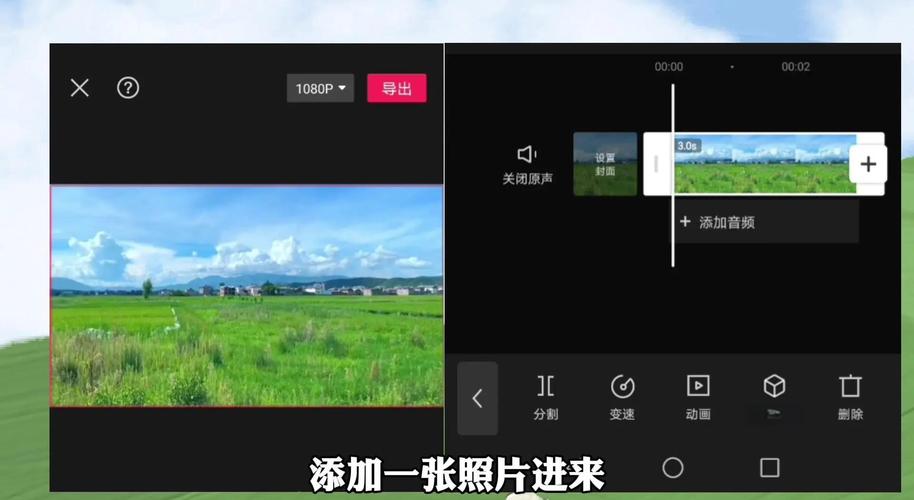Delete the clip with 删除 trash icon
Screen dimensions: 914x500
(x=850, y=396)
